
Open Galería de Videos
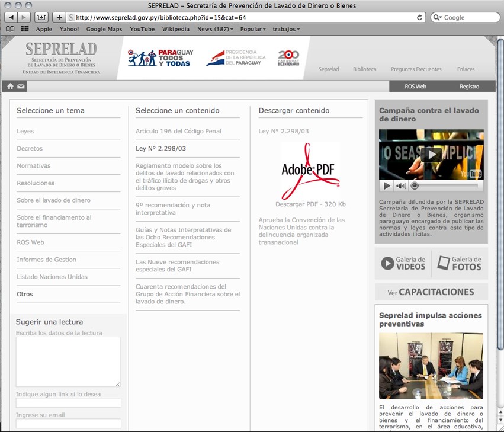pyautogui.click(x=403, y=263)
